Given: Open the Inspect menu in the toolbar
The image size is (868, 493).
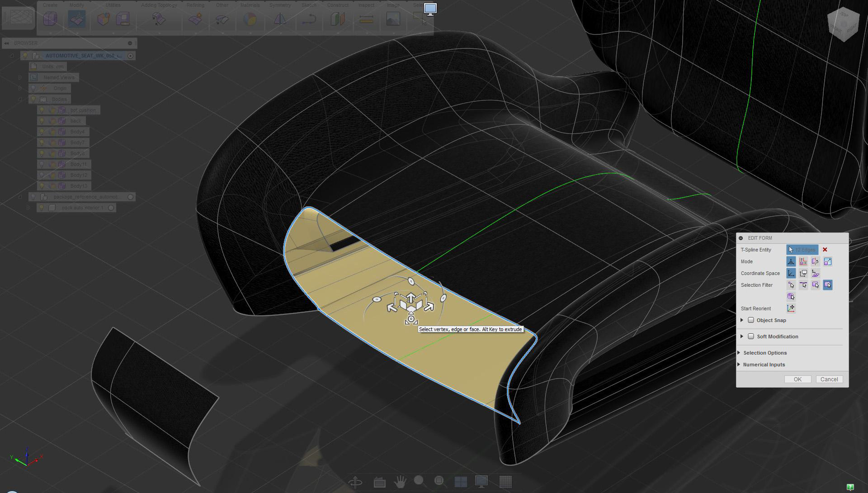Looking at the screenshot, I should [x=366, y=5].
